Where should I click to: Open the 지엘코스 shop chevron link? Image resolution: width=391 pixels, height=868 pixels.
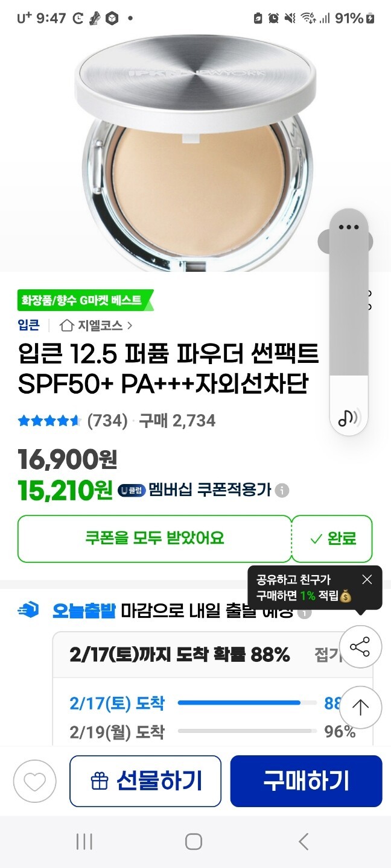(x=130, y=325)
